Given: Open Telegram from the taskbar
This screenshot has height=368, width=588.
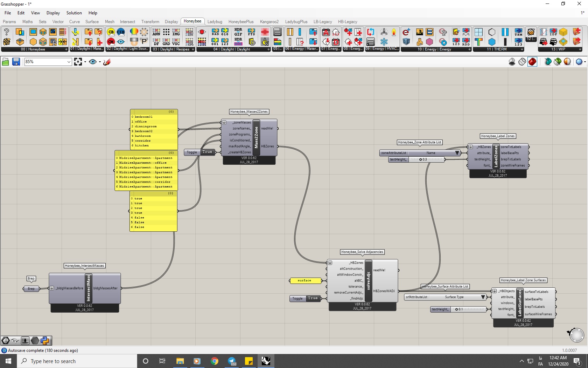Looking at the screenshot, I should 232,361.
